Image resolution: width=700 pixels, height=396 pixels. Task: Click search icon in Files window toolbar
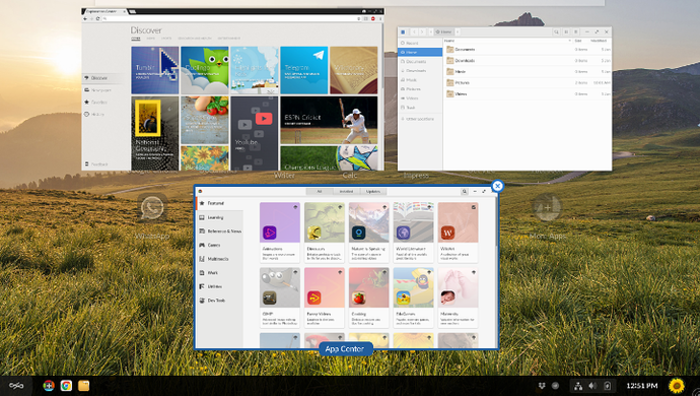[556, 32]
